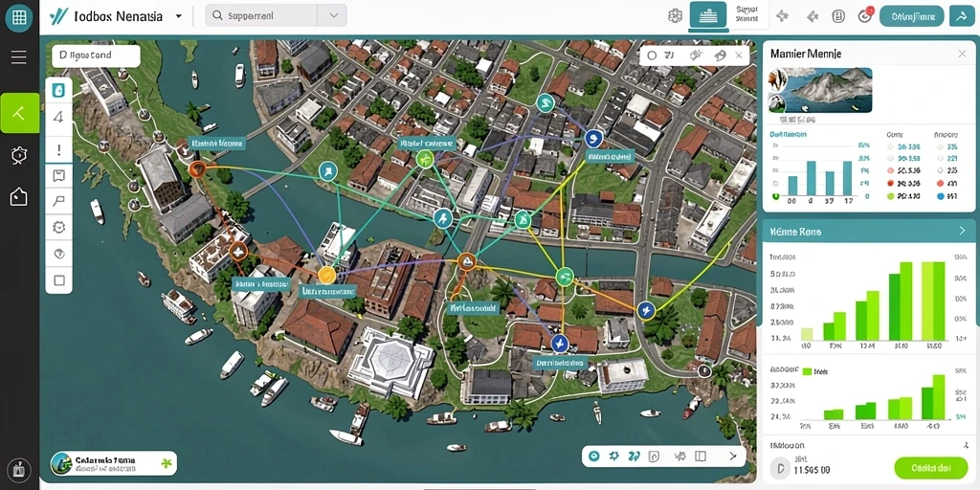Toggle the square checkbox in map toolbar

(x=59, y=280)
